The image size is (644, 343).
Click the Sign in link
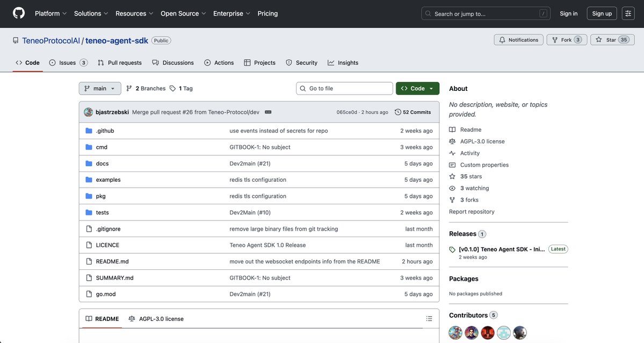[568, 13]
